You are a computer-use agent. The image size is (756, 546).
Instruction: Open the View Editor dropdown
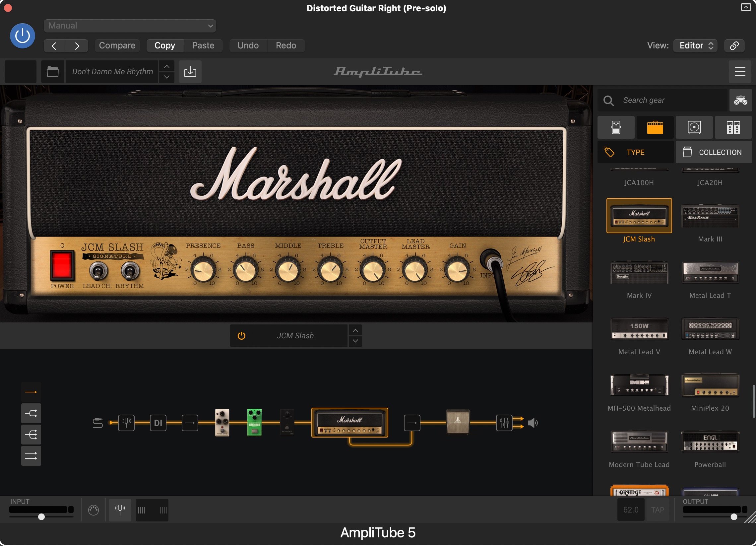pyautogui.click(x=696, y=46)
